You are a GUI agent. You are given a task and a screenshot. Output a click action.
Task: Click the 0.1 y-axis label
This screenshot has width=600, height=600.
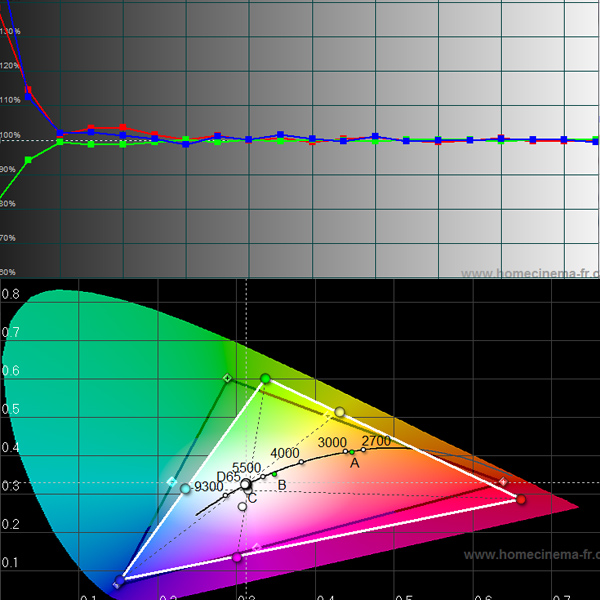tap(10, 562)
